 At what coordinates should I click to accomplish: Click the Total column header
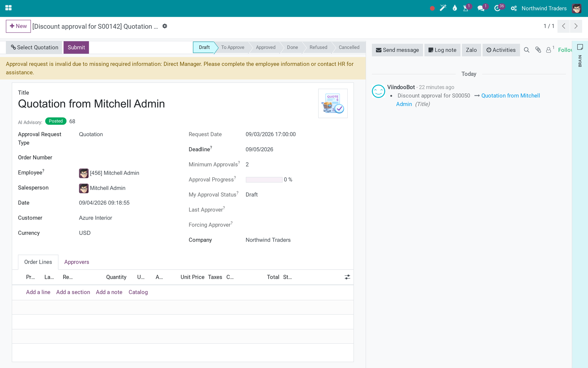pyautogui.click(x=273, y=277)
